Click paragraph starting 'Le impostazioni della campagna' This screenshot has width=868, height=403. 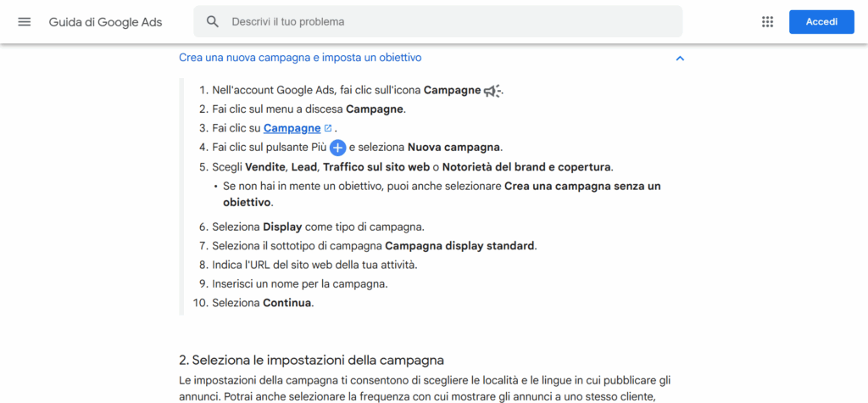click(426, 389)
